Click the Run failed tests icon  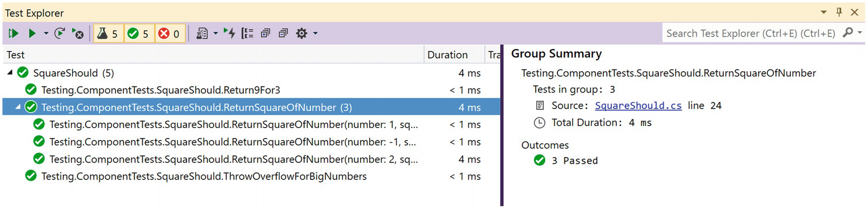click(77, 34)
